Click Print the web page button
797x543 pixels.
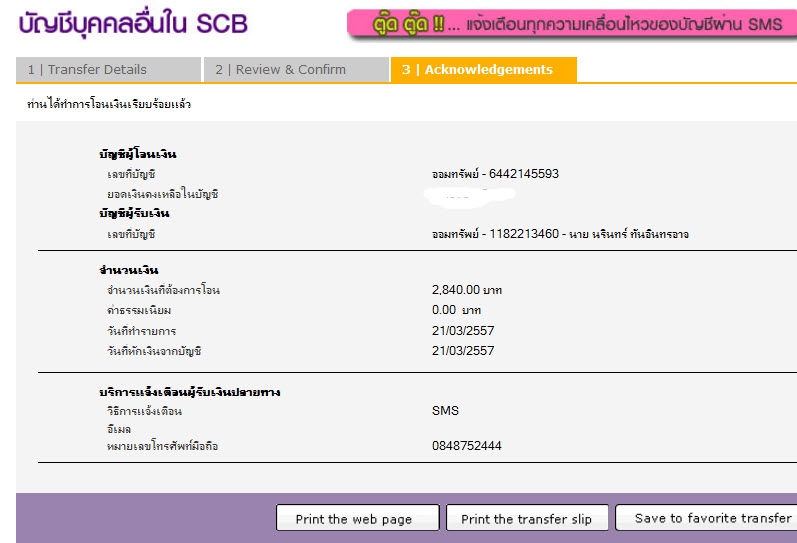click(357, 518)
